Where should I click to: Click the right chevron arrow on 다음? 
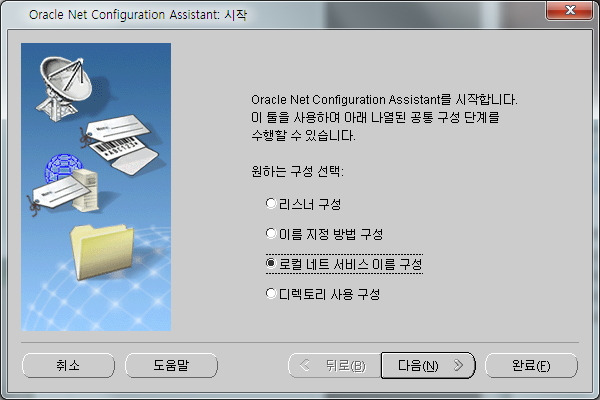[x=458, y=365]
